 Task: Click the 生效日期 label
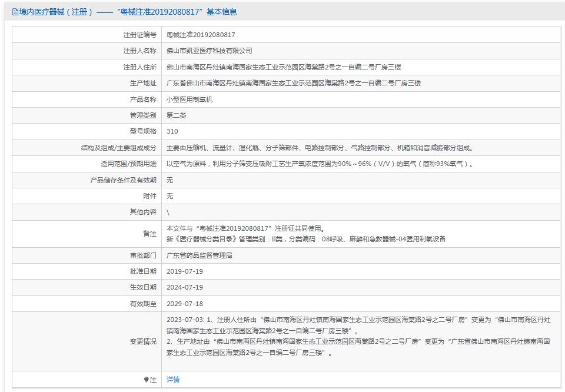coord(143,287)
